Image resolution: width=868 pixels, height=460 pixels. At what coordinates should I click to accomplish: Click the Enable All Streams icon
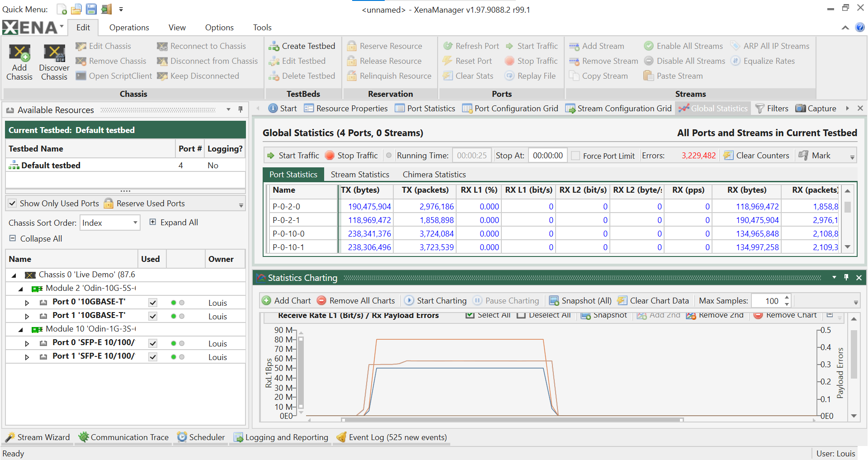pos(649,46)
